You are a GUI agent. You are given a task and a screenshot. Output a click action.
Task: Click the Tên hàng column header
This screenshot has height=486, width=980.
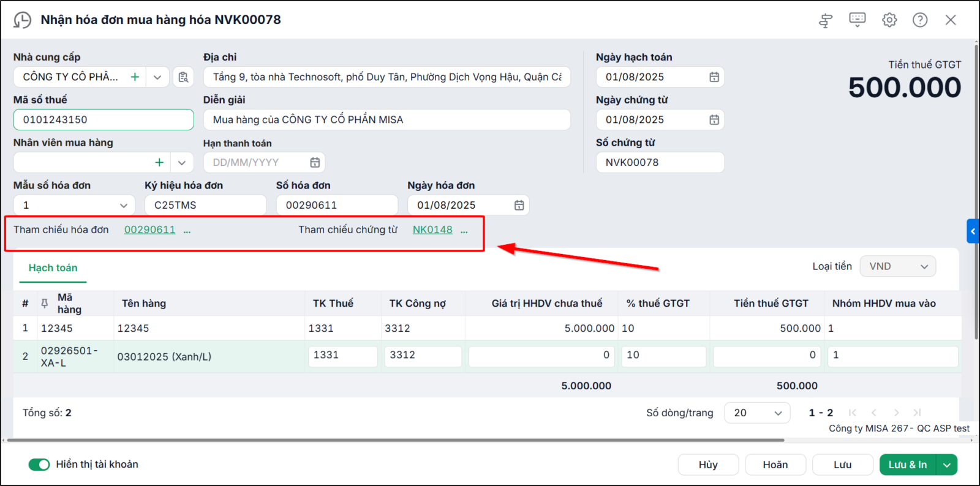tap(144, 304)
